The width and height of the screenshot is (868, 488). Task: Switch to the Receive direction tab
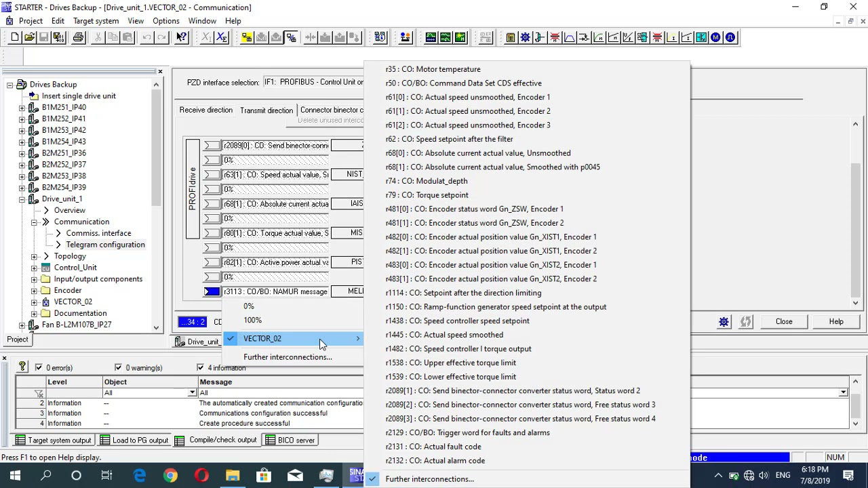point(205,110)
